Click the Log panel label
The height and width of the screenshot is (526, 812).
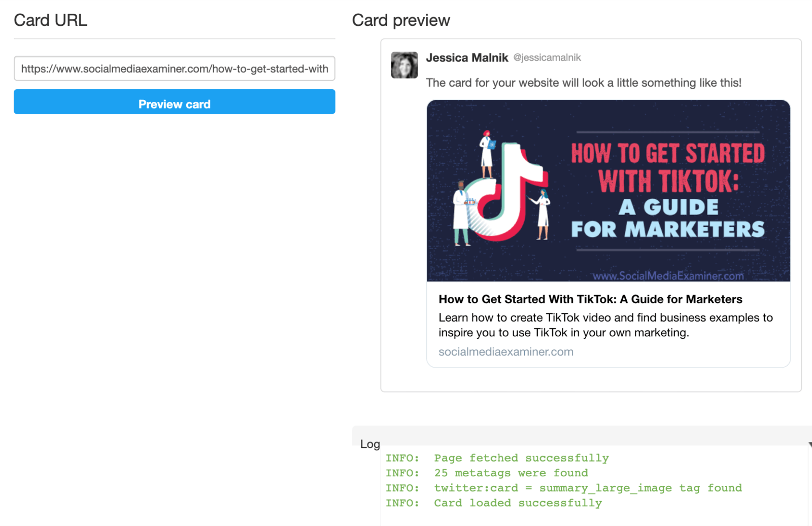(x=370, y=444)
